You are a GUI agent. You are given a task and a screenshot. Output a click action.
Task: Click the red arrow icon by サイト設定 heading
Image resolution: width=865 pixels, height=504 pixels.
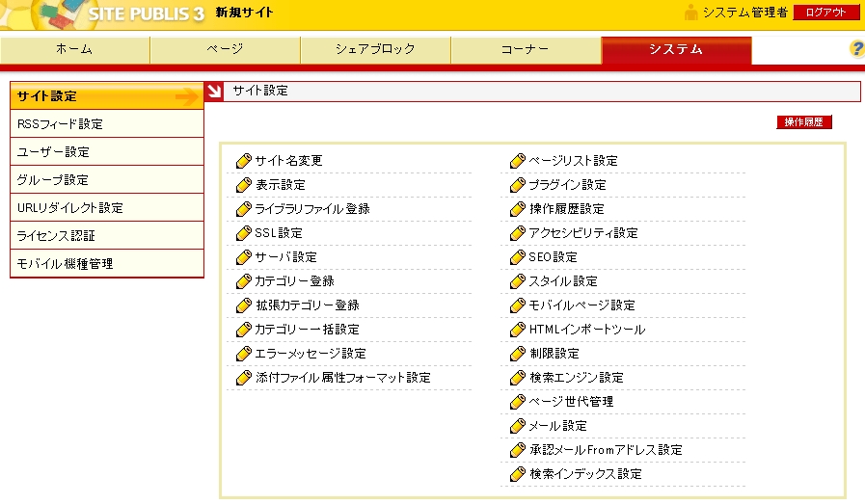214,91
